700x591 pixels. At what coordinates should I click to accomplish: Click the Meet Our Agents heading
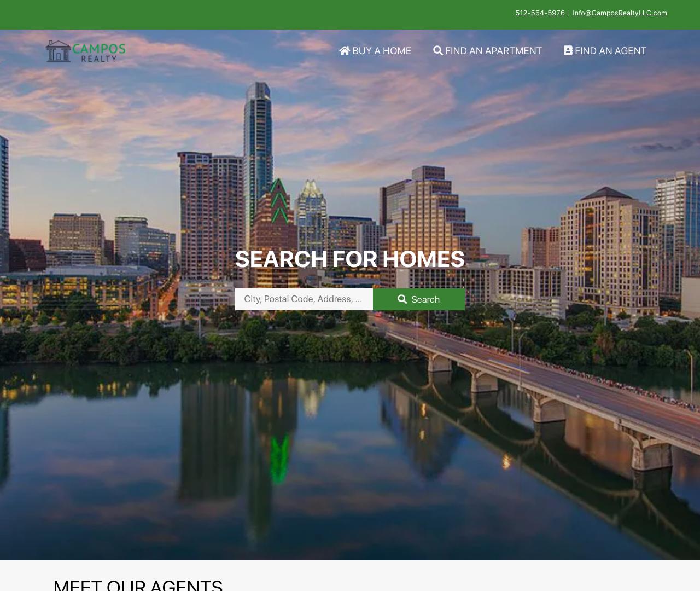138,584
